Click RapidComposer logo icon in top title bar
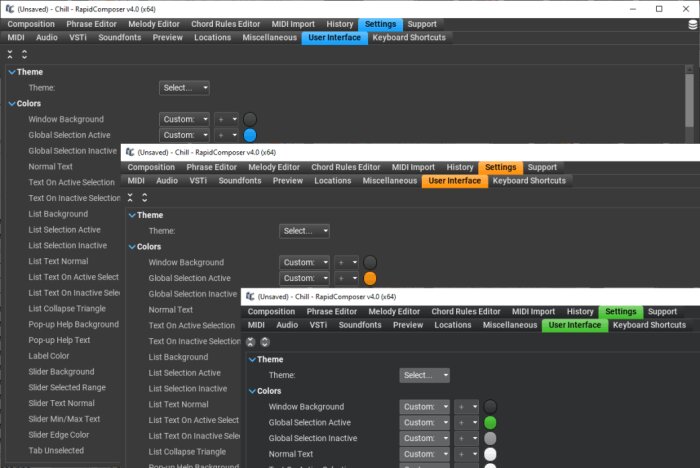The width and height of the screenshot is (700, 468). (9, 9)
